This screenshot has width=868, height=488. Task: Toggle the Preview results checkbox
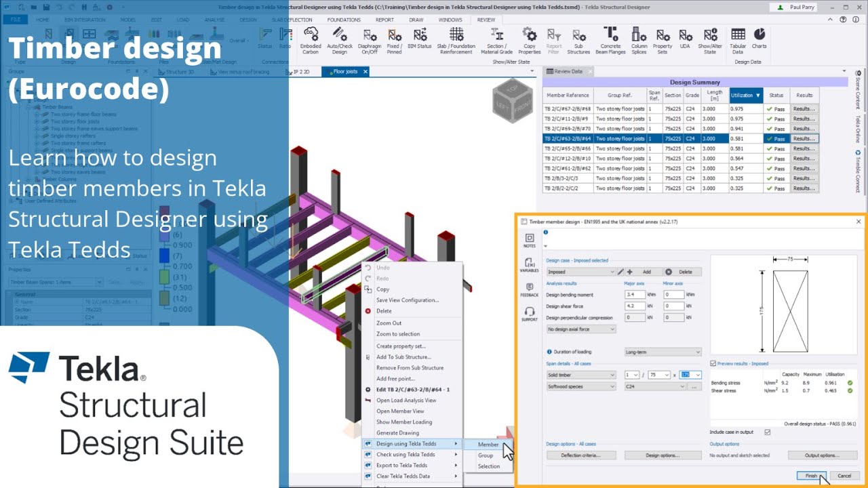pyautogui.click(x=713, y=363)
